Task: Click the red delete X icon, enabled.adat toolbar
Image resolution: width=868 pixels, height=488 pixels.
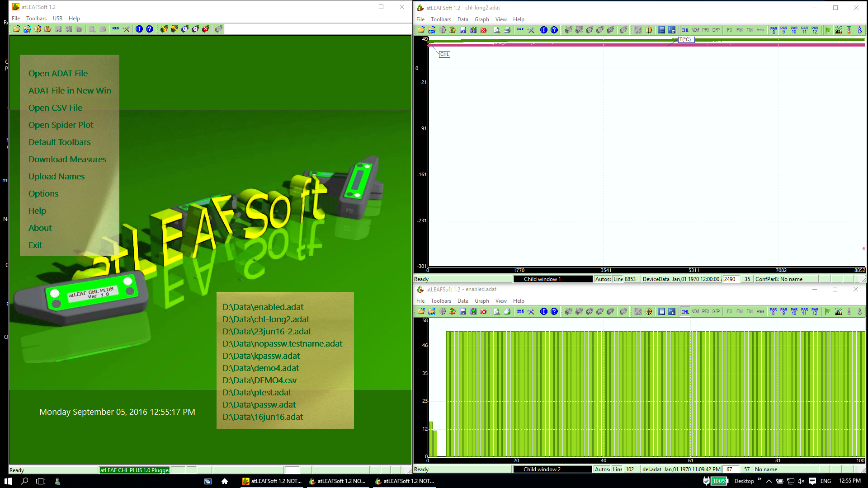Action: point(484,311)
